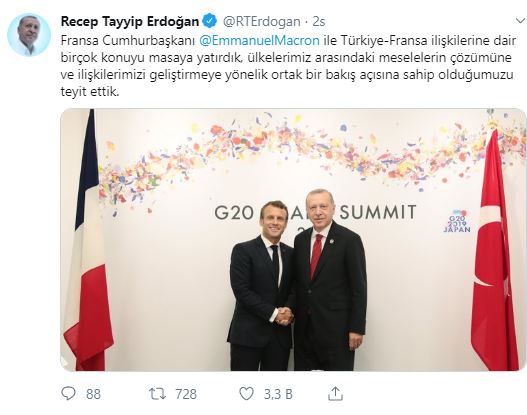
Task: Open the Recep Tayyip Erdoğan display name
Action: [x=130, y=22]
